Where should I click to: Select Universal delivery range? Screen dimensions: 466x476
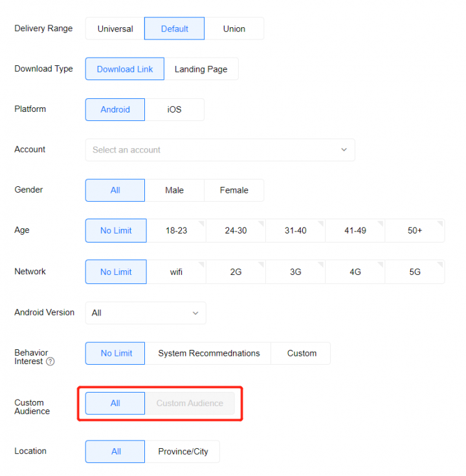(x=115, y=28)
